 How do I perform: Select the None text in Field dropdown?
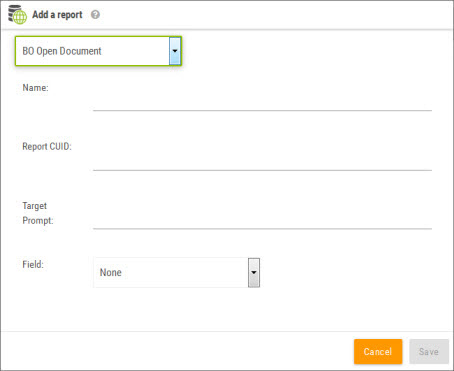pyautogui.click(x=111, y=272)
